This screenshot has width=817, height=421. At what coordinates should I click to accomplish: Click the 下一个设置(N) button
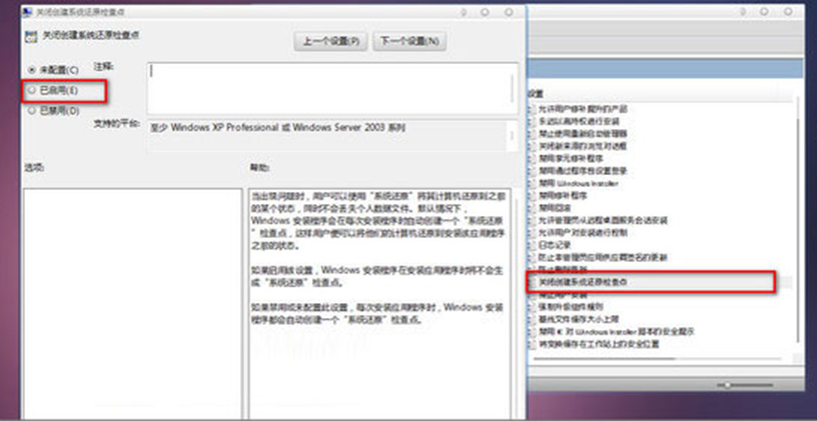pyautogui.click(x=409, y=42)
